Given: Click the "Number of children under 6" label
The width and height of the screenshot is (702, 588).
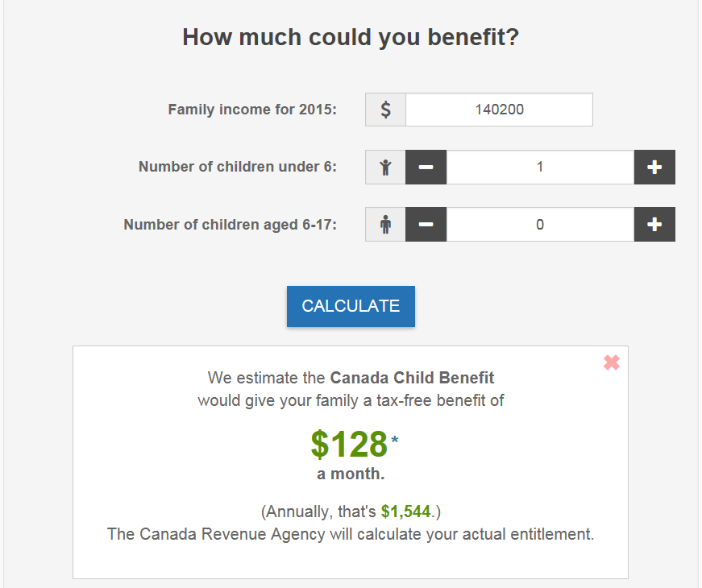Looking at the screenshot, I should coord(238,168).
